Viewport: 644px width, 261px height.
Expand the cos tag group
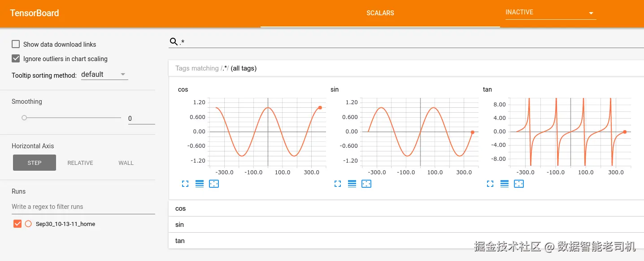pos(406,208)
